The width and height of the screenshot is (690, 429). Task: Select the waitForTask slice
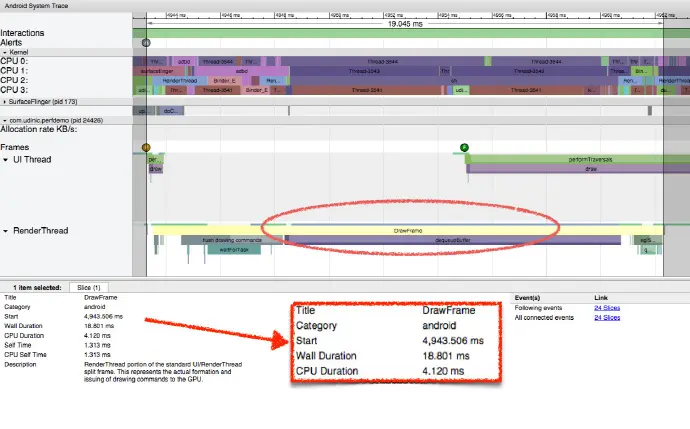coord(234,249)
